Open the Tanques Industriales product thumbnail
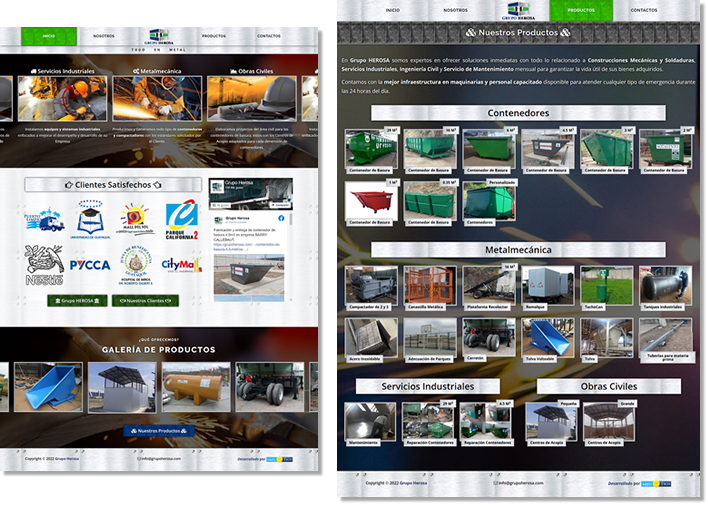Screen dimensions: 708x505 click(665, 285)
